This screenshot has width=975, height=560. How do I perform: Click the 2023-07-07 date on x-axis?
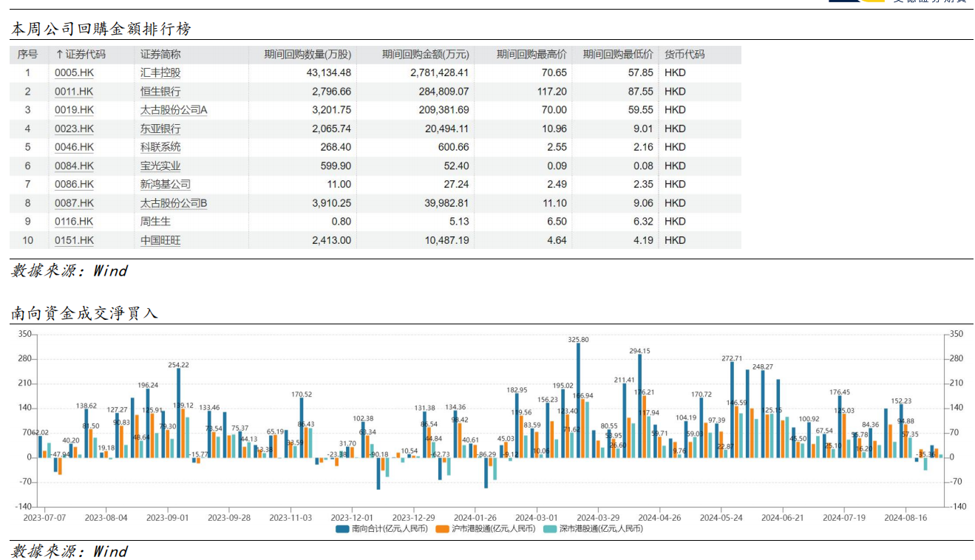pos(44,518)
